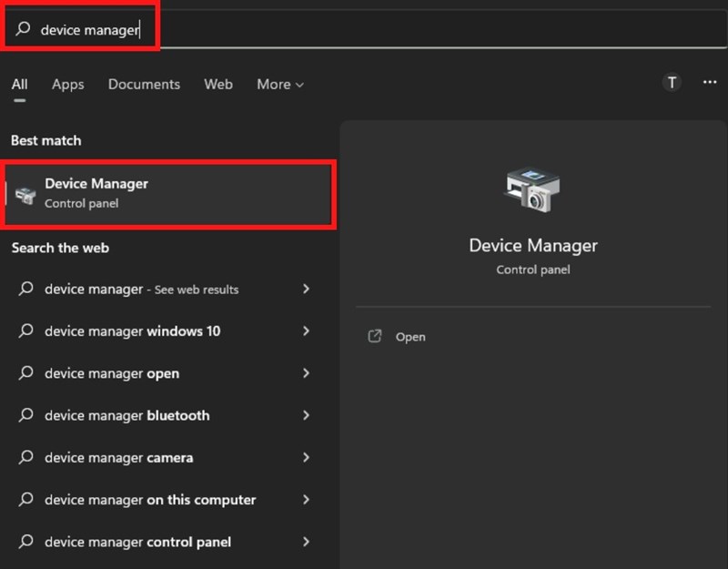The width and height of the screenshot is (728, 569).
Task: Open the three-dot options menu
Action: coord(710,82)
